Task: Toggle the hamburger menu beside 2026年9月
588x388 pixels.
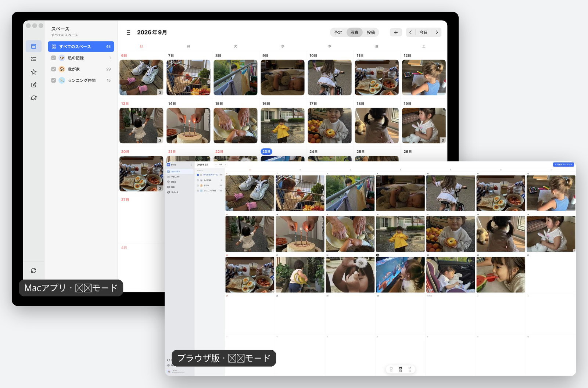Action: 128,32
